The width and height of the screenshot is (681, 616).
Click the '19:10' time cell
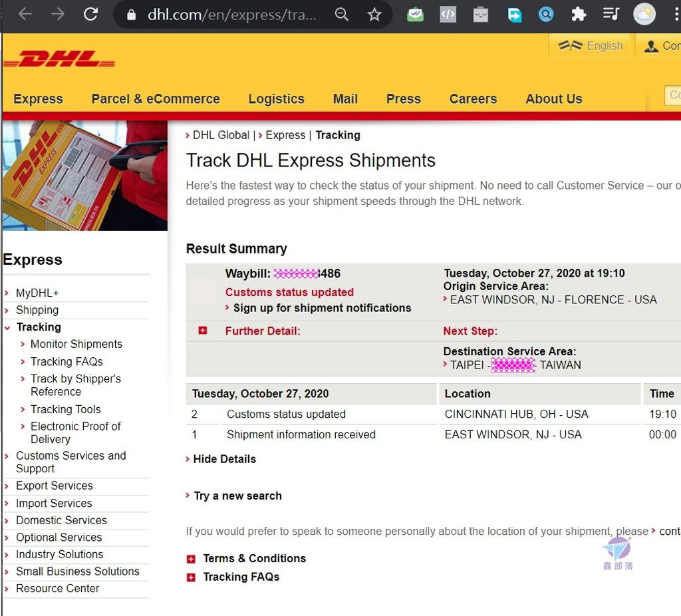662,414
